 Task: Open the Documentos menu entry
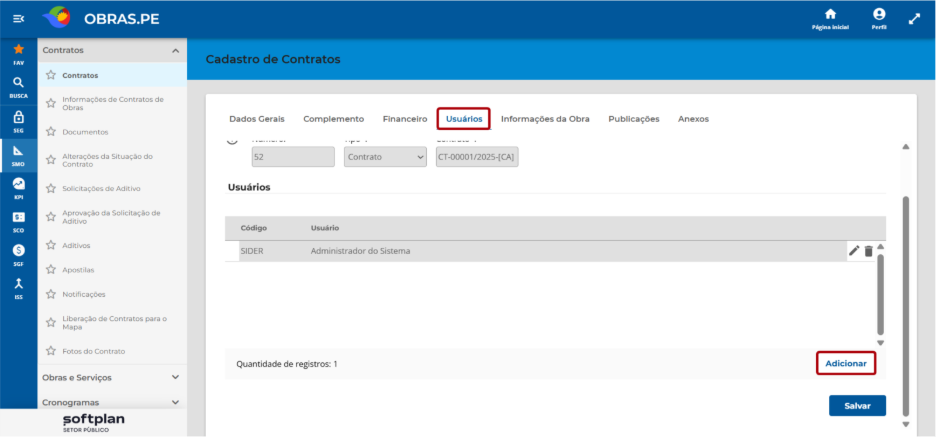pyautogui.click(x=85, y=131)
